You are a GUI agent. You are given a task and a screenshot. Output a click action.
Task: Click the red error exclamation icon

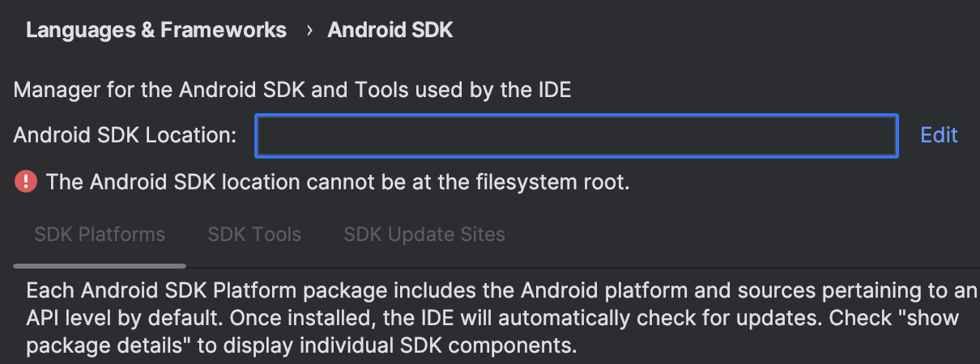pyautogui.click(x=26, y=182)
